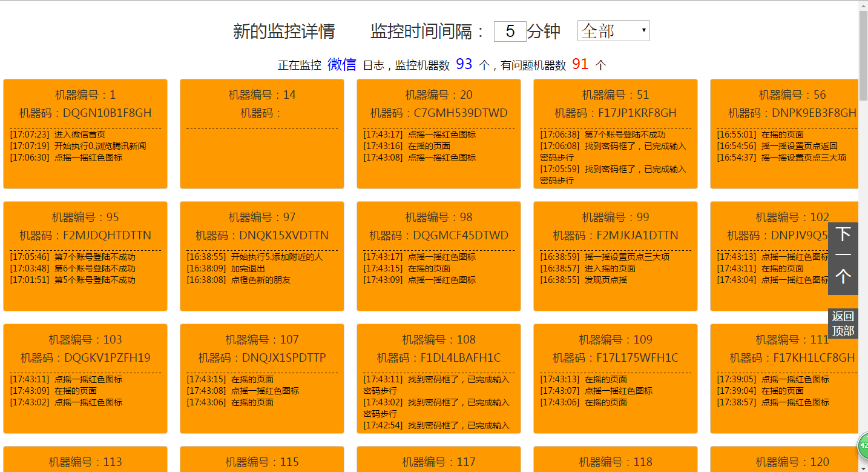868x472 pixels.
Task: Click machine code F17L175WFH1C
Action: point(637,358)
